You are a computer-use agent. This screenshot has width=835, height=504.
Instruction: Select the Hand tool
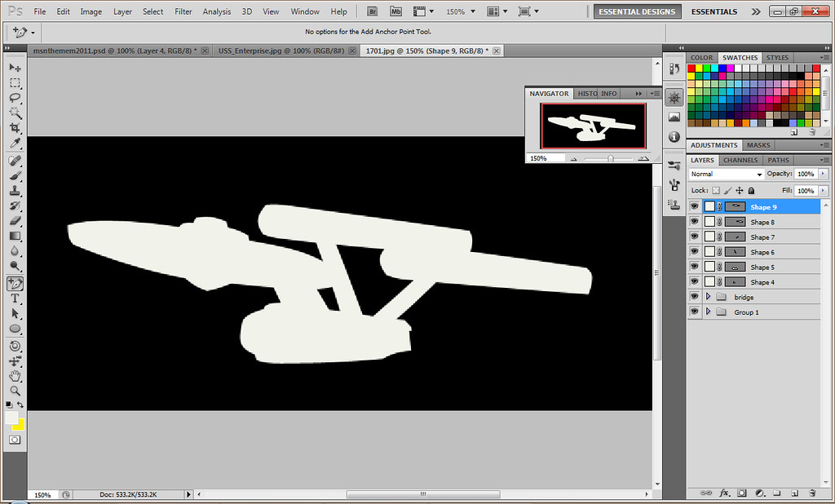pyautogui.click(x=15, y=375)
